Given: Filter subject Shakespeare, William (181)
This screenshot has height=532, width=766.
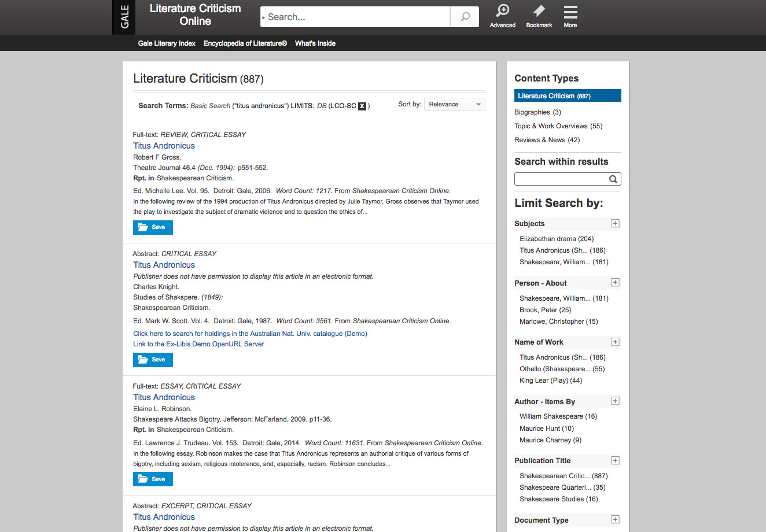Looking at the screenshot, I should [564, 262].
